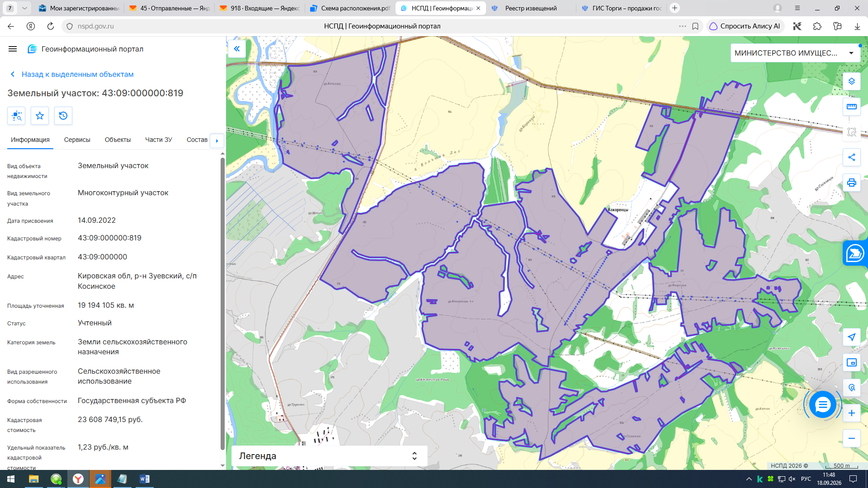Click the geolocation arrow icon
Image resolution: width=868 pixels, height=488 pixels.
point(852,337)
